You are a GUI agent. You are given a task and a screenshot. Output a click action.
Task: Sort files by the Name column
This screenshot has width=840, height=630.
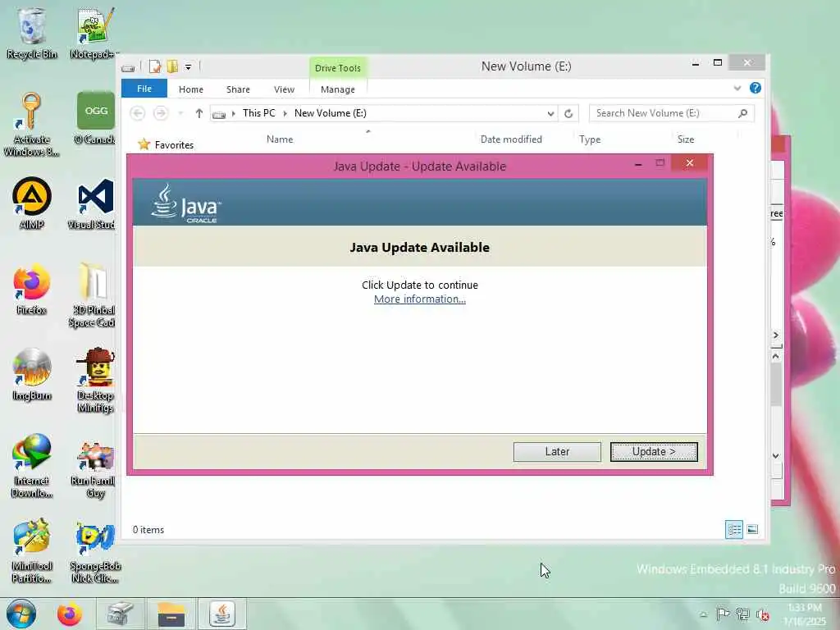click(280, 139)
